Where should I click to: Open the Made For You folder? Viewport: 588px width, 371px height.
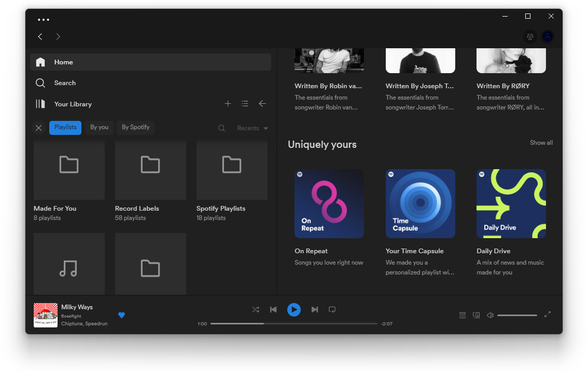pyautogui.click(x=69, y=170)
